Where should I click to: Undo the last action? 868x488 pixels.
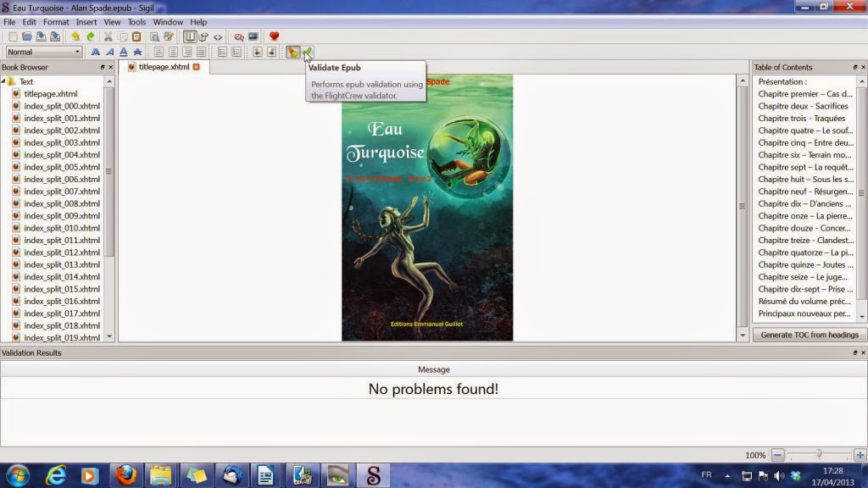(75, 36)
